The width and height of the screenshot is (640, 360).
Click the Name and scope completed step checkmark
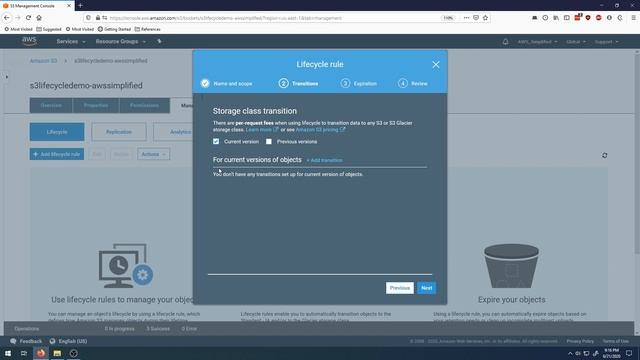[205, 83]
